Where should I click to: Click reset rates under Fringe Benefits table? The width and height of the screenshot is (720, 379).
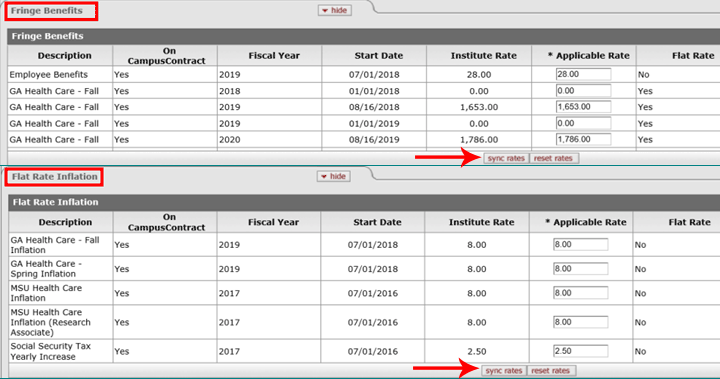(553, 158)
